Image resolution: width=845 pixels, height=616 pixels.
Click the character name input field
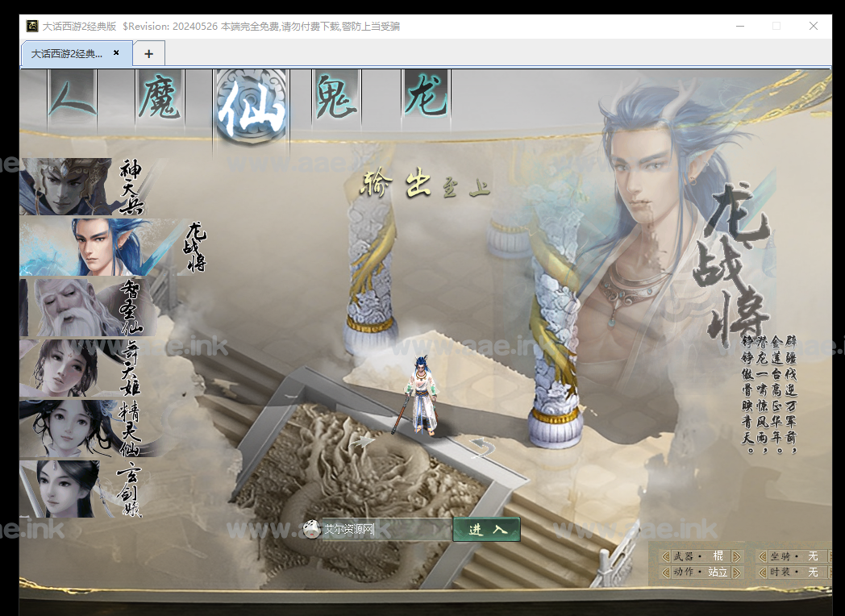385,530
